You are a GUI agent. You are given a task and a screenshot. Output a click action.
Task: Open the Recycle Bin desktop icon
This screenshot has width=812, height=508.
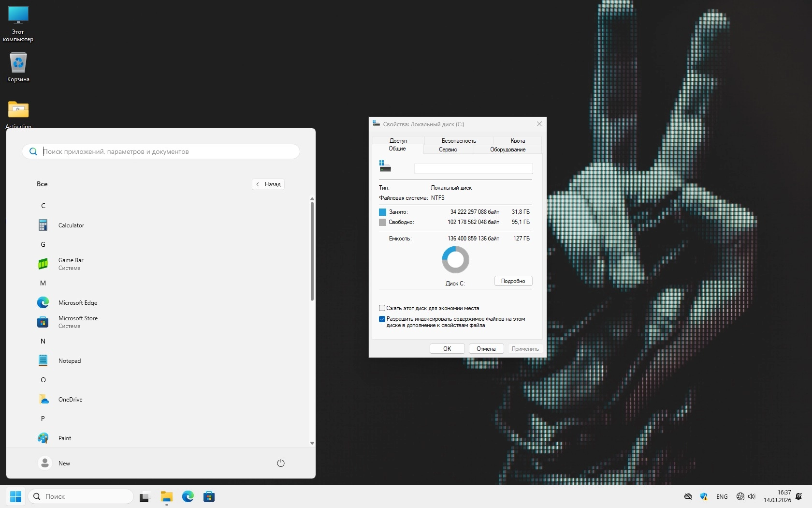tap(18, 65)
